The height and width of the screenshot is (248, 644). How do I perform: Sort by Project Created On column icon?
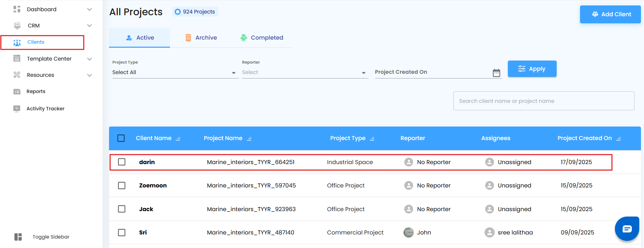click(619, 139)
